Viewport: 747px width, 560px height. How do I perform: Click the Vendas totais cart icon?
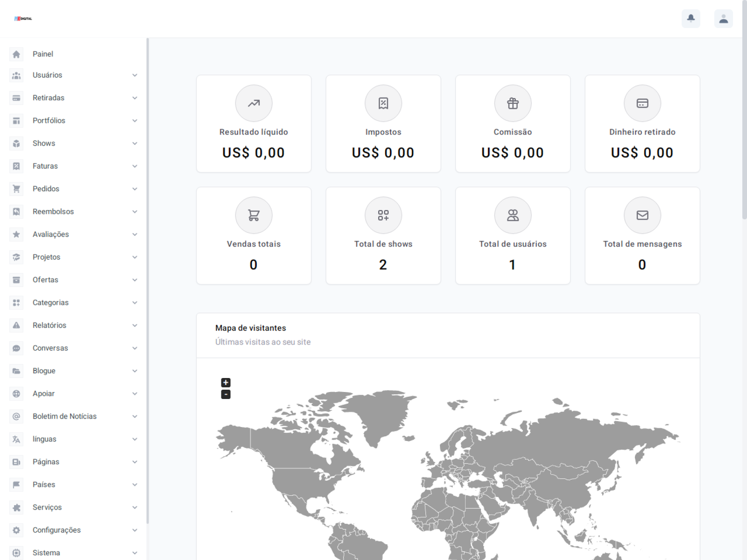pos(254,215)
